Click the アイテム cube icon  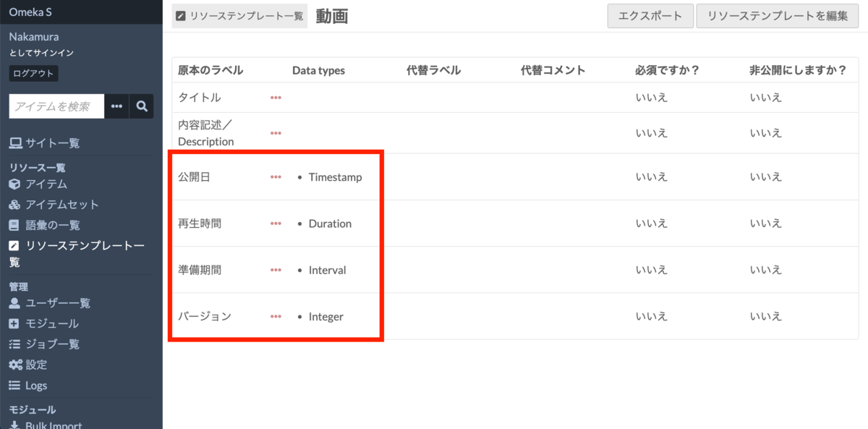(14, 184)
